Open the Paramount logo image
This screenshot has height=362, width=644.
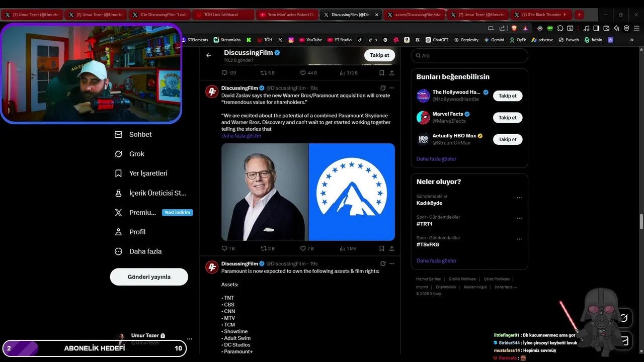[352, 192]
